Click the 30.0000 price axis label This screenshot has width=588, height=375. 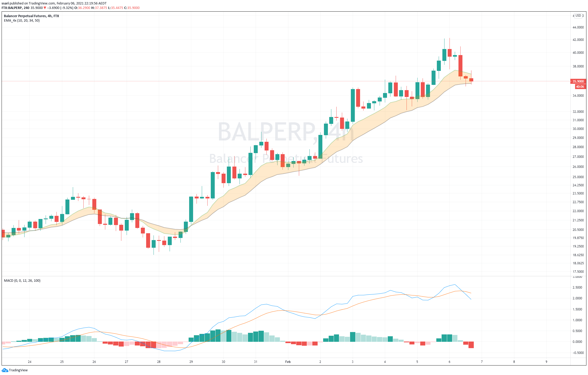pos(578,129)
